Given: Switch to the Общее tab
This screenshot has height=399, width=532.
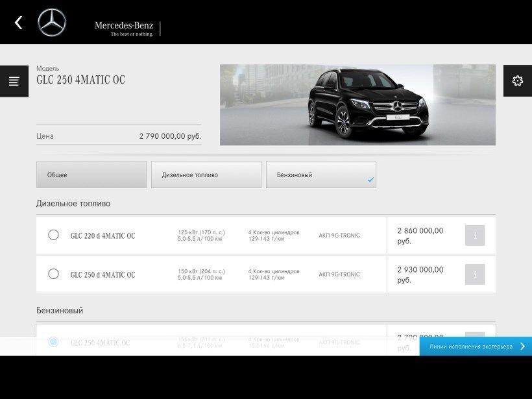Looking at the screenshot, I should pyautogui.click(x=91, y=175).
